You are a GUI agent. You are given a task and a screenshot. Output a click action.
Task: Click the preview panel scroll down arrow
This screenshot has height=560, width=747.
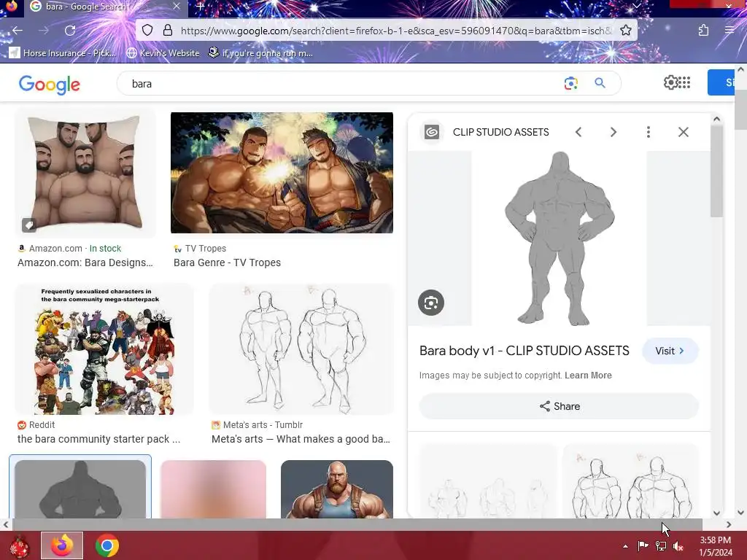[716, 513]
